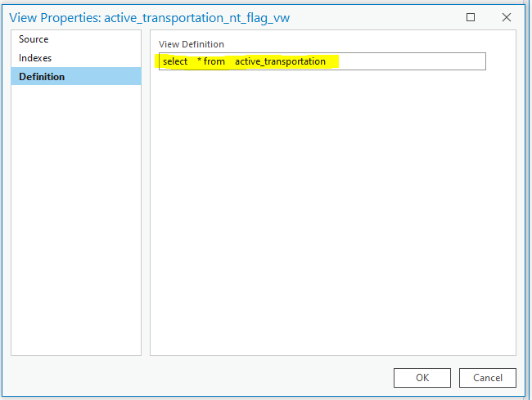Click empty panel area below the query box
Screen dimensions: 532x400
tap(332, 213)
